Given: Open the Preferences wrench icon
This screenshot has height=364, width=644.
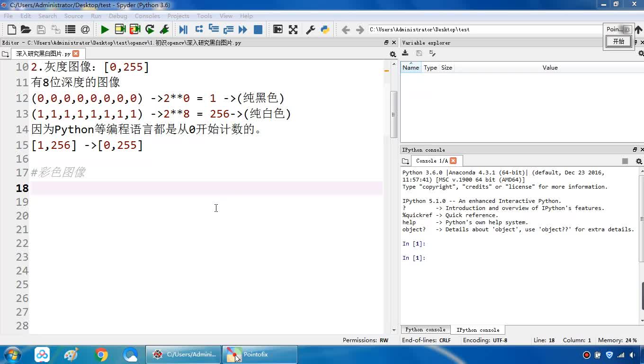Looking at the screenshot, I should [311, 29].
